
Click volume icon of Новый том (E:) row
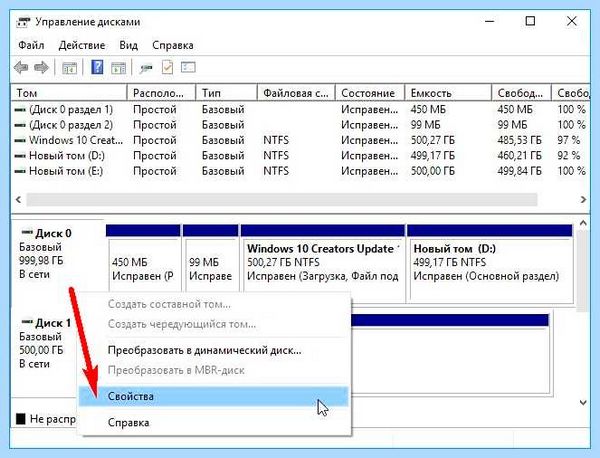[x=20, y=171]
